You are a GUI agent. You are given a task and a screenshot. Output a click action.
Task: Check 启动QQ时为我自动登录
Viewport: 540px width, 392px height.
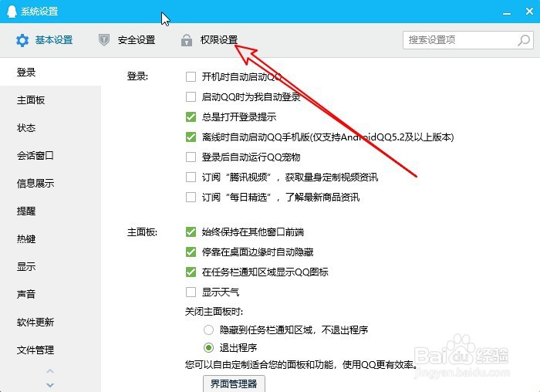click(191, 96)
